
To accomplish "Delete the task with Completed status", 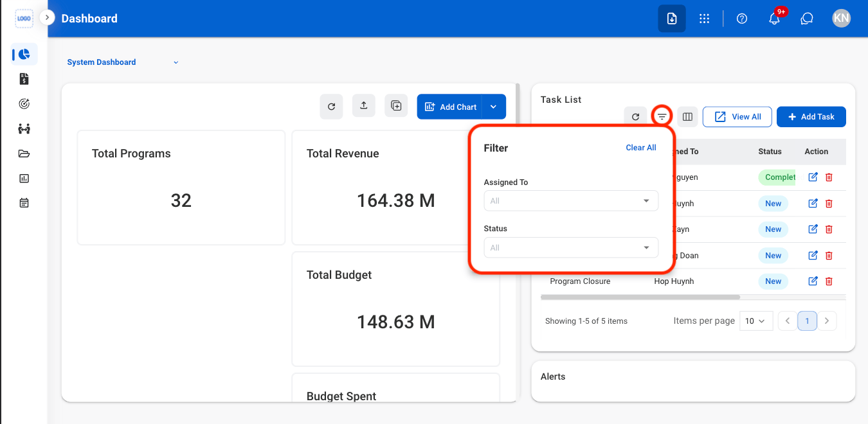I will tap(829, 177).
